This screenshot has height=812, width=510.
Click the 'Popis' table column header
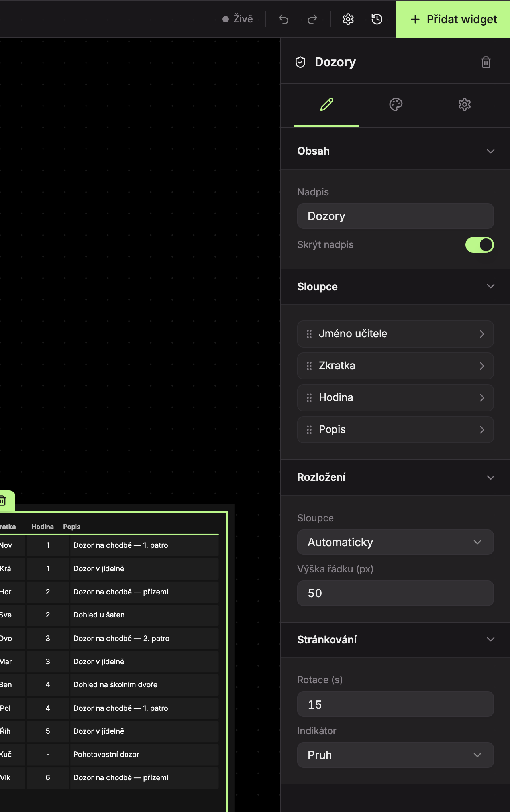point(72,527)
